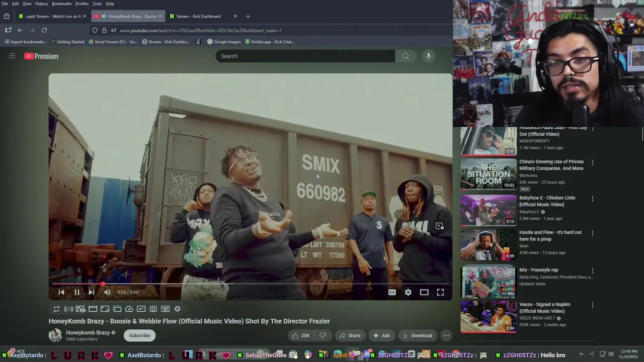The height and width of the screenshot is (362, 644).
Task: Open extension options gear below the player
Action: click(x=177, y=309)
